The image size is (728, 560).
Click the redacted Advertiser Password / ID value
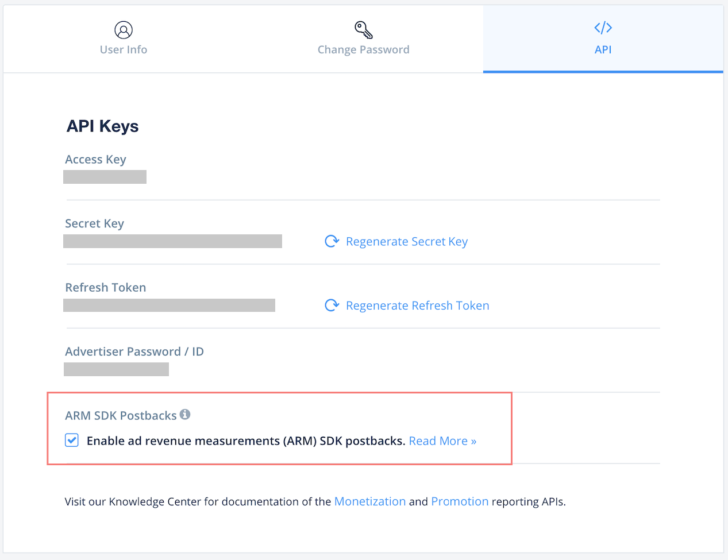(116, 369)
